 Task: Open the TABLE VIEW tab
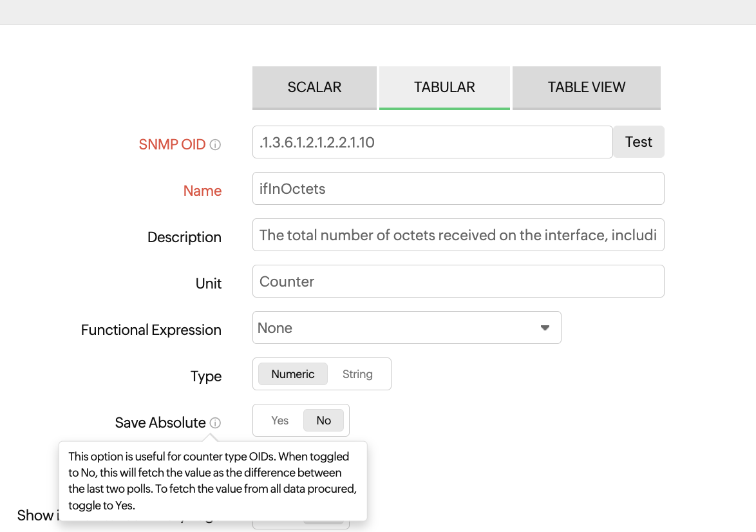(586, 87)
